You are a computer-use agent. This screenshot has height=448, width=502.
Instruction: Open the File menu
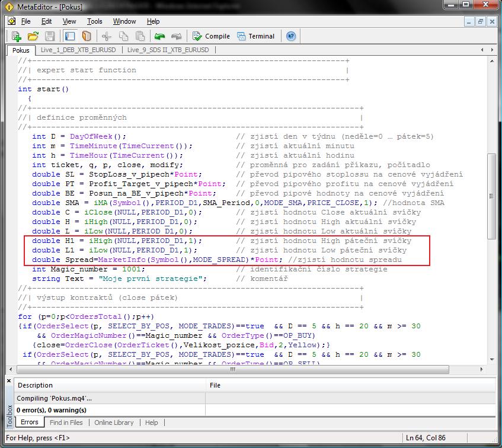click(x=25, y=21)
